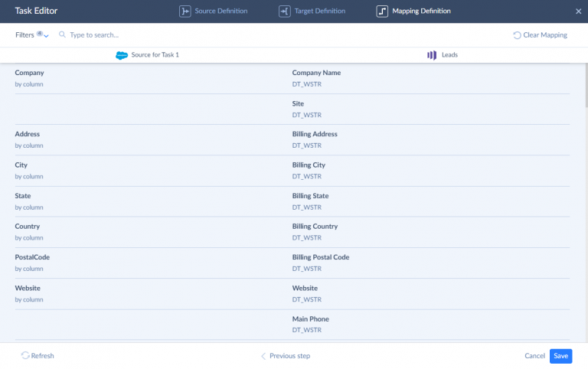Click the Leads target icon

tap(432, 55)
